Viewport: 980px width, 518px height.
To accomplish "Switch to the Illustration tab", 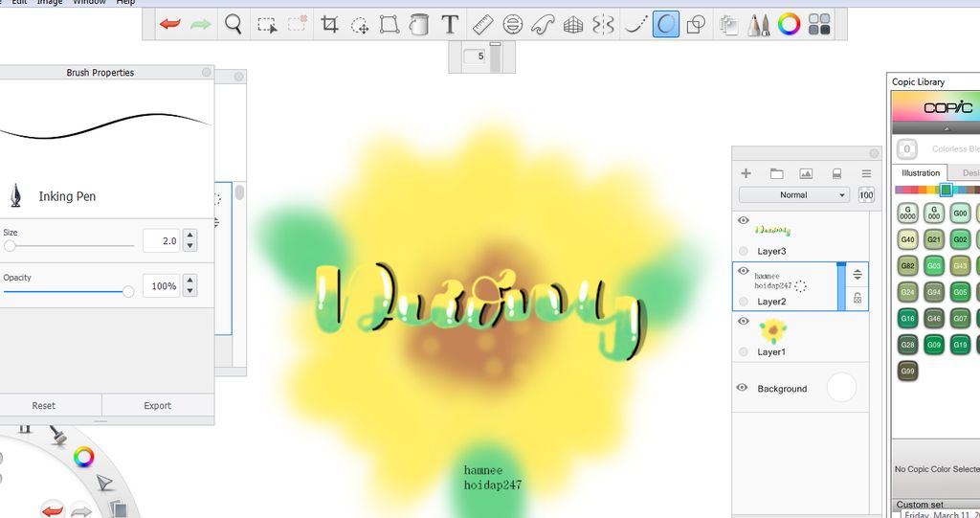I will (x=921, y=172).
